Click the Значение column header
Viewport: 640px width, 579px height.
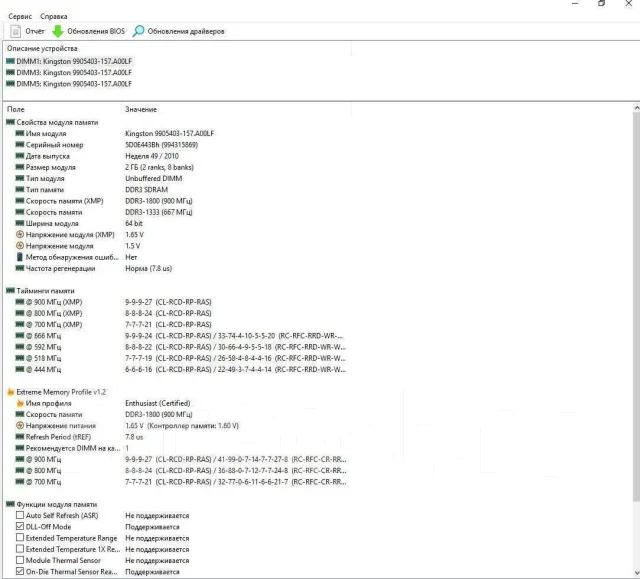pyautogui.click(x=141, y=109)
